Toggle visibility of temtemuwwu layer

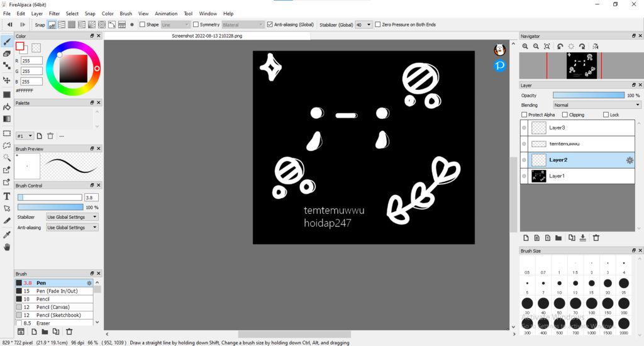(524, 144)
